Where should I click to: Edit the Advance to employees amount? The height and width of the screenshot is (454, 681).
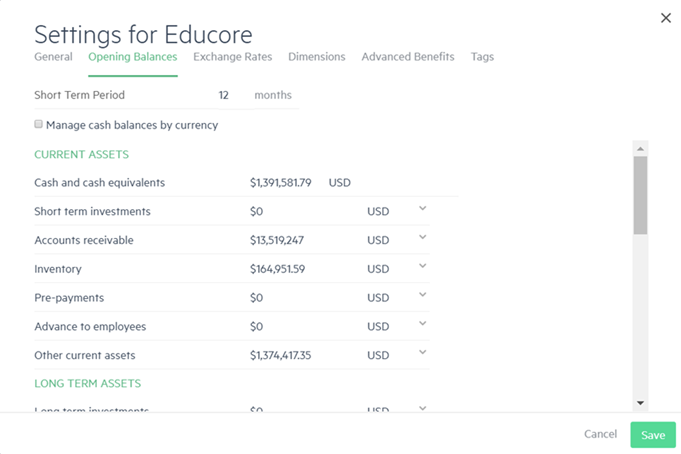[x=257, y=326]
